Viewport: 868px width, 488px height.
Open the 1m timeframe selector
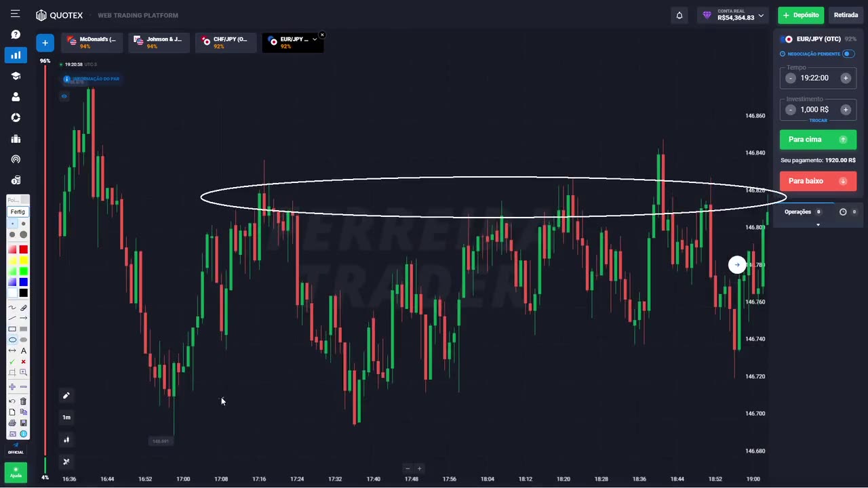(x=66, y=418)
